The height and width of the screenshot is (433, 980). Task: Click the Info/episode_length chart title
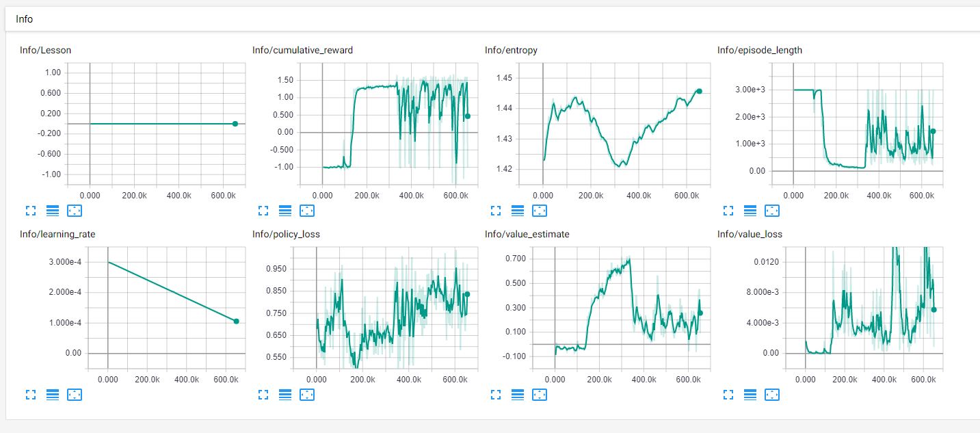(760, 50)
